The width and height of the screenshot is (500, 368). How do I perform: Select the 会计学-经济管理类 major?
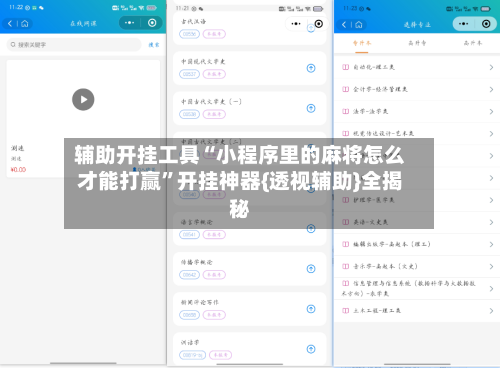[x=417, y=89]
